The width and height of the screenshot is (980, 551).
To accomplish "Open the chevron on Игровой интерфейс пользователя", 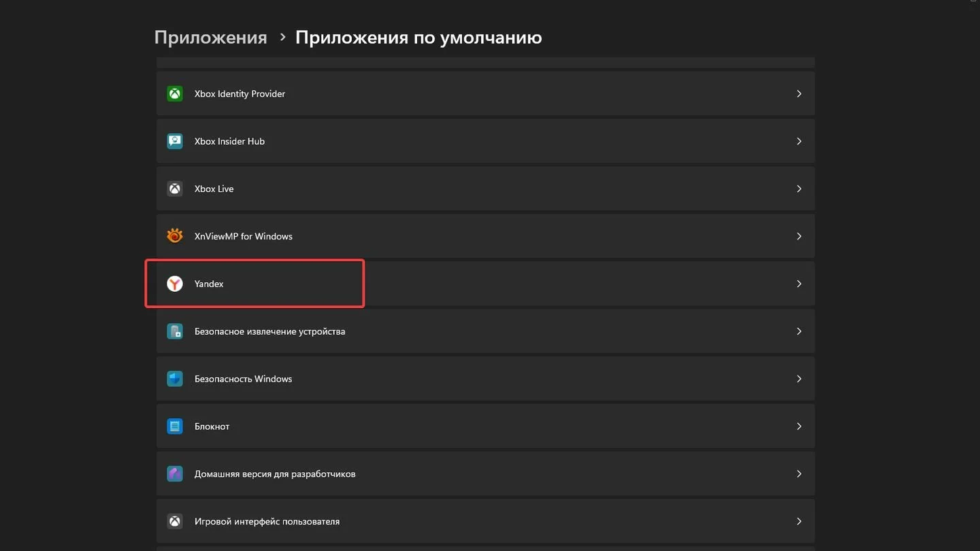I will coord(799,522).
